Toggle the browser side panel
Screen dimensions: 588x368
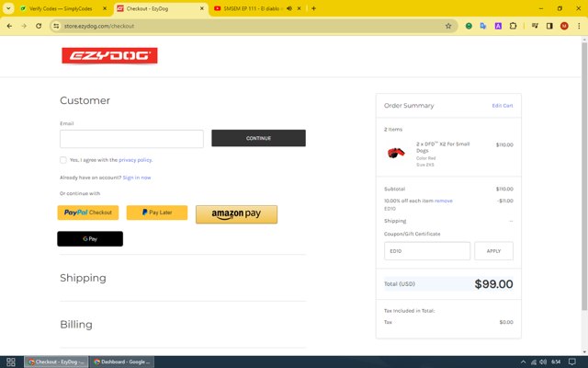(x=549, y=26)
